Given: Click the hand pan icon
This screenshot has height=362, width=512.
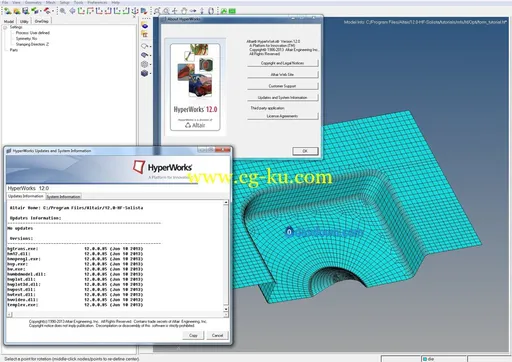Looking at the screenshot, I should coord(184,11).
